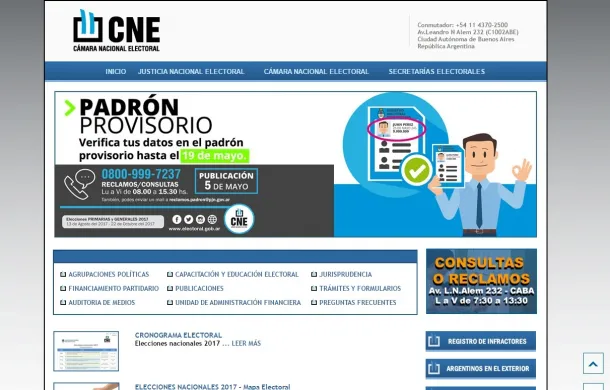Open the JURISPRUDENCIA link

click(345, 274)
